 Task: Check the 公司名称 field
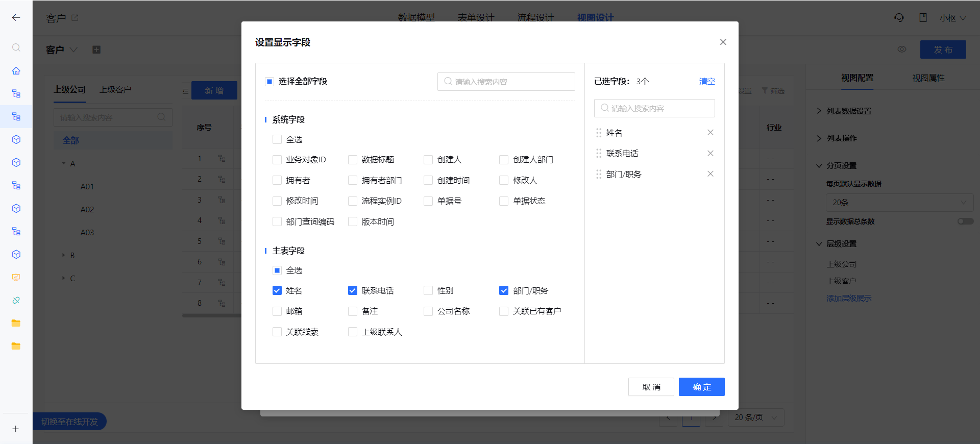pos(428,311)
